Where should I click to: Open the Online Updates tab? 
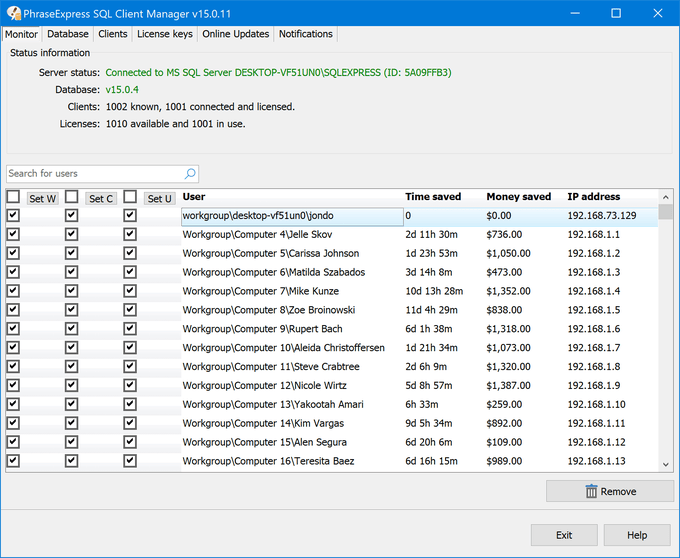[x=235, y=34]
